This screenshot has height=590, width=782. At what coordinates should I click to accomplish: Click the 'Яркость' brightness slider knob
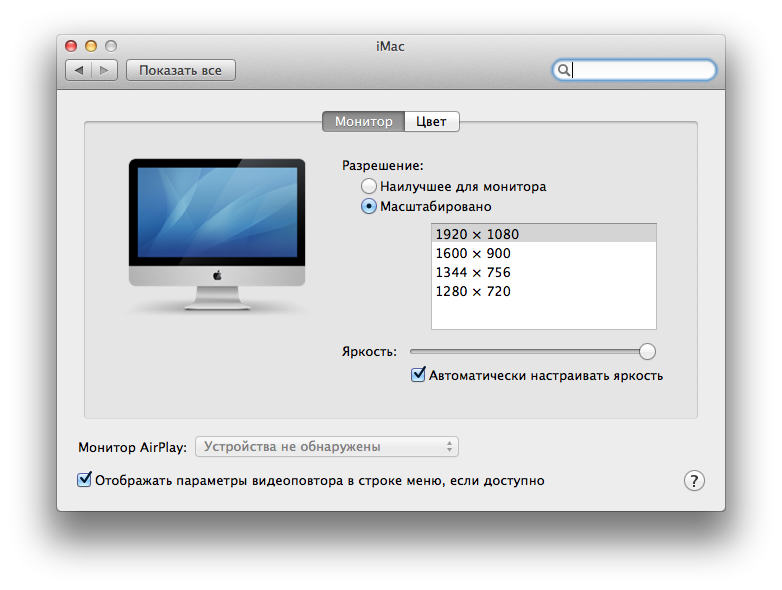click(x=647, y=351)
